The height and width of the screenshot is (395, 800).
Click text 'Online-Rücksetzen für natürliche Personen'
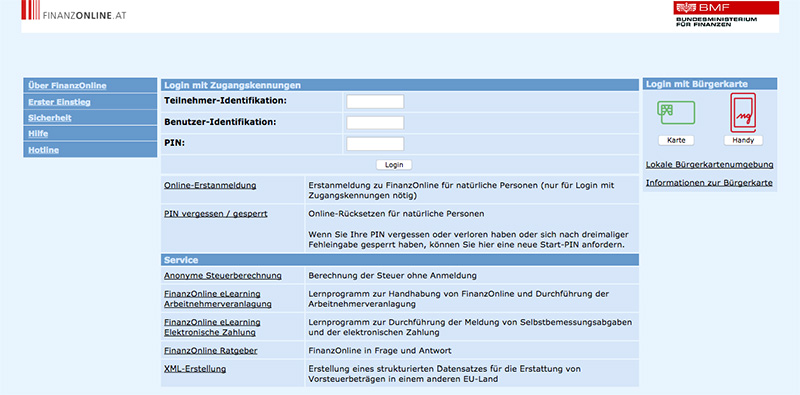pyautogui.click(x=396, y=214)
